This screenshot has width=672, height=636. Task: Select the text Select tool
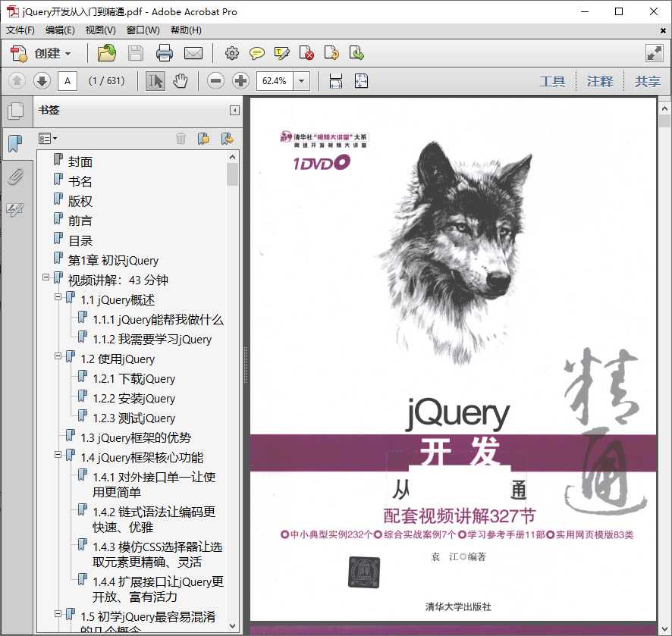[x=155, y=80]
